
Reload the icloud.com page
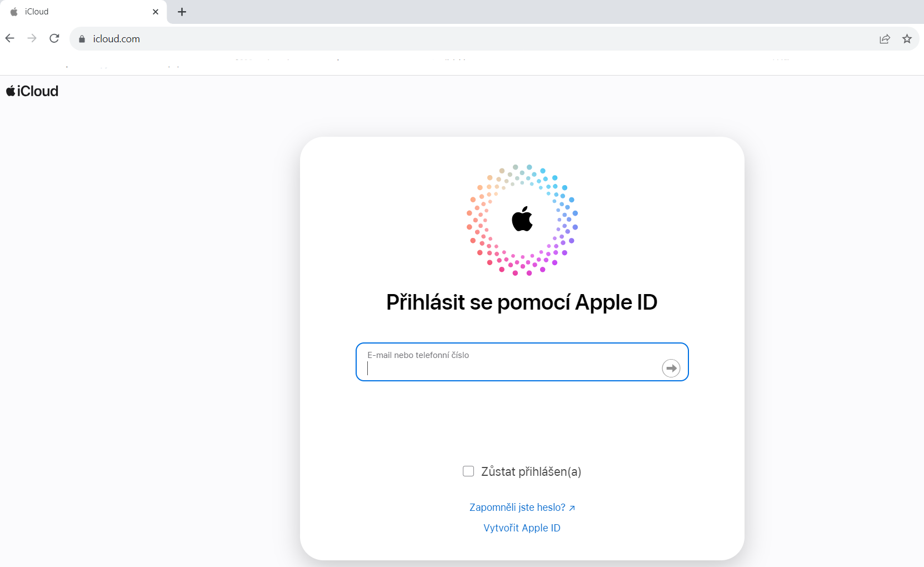(54, 38)
